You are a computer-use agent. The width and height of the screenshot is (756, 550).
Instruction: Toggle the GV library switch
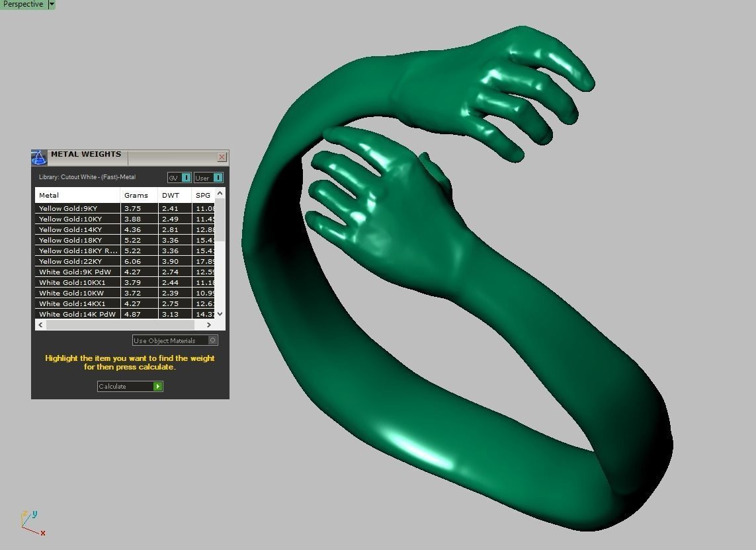179,178
